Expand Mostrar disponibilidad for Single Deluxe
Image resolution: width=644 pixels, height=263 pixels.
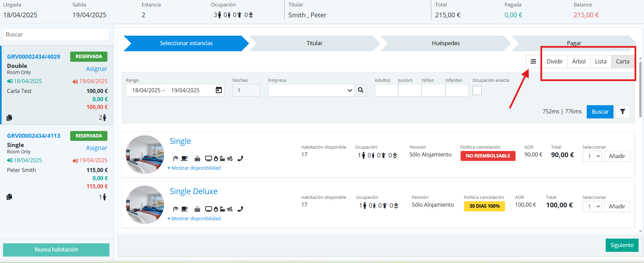tap(194, 219)
